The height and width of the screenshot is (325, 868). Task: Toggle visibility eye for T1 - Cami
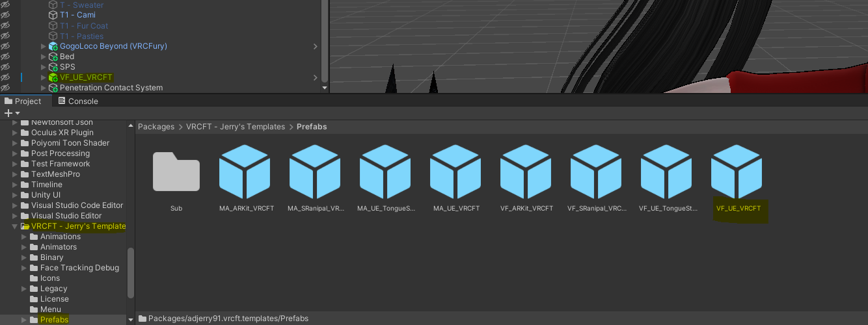(x=5, y=15)
